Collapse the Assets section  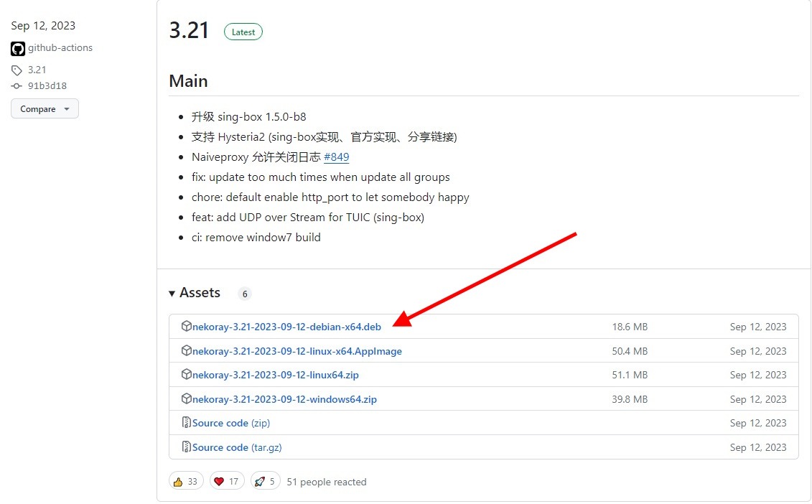point(194,293)
